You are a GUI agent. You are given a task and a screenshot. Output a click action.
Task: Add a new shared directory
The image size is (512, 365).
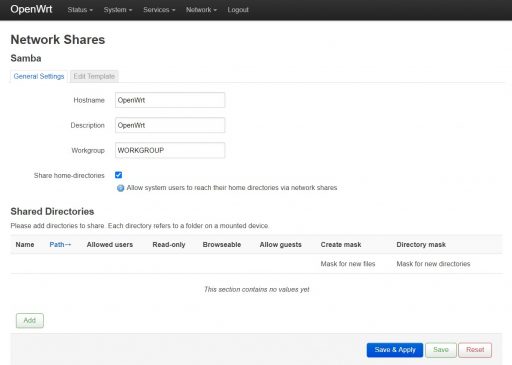(x=30, y=320)
